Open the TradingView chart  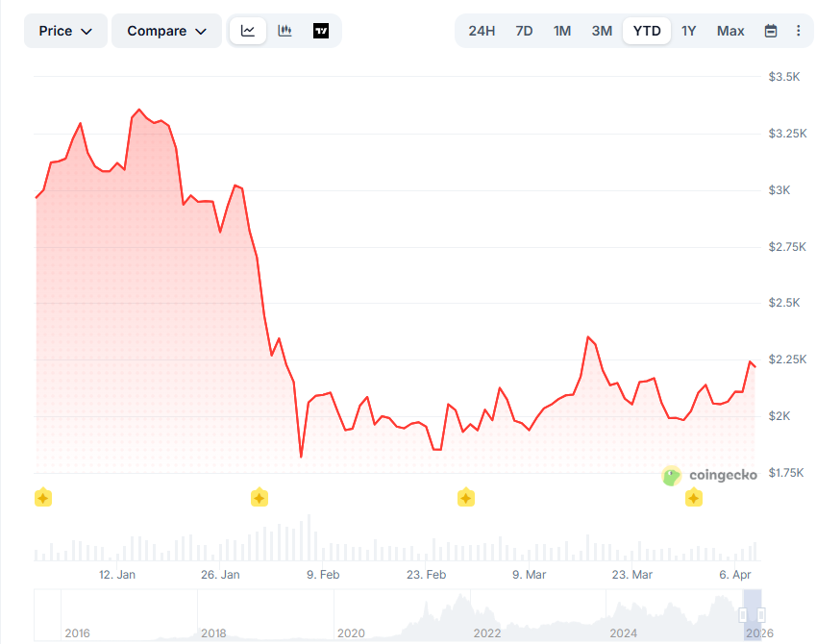[x=320, y=30]
